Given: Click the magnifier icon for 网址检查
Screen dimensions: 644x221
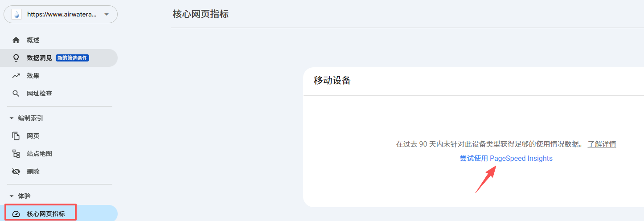Looking at the screenshot, I should (x=16, y=94).
